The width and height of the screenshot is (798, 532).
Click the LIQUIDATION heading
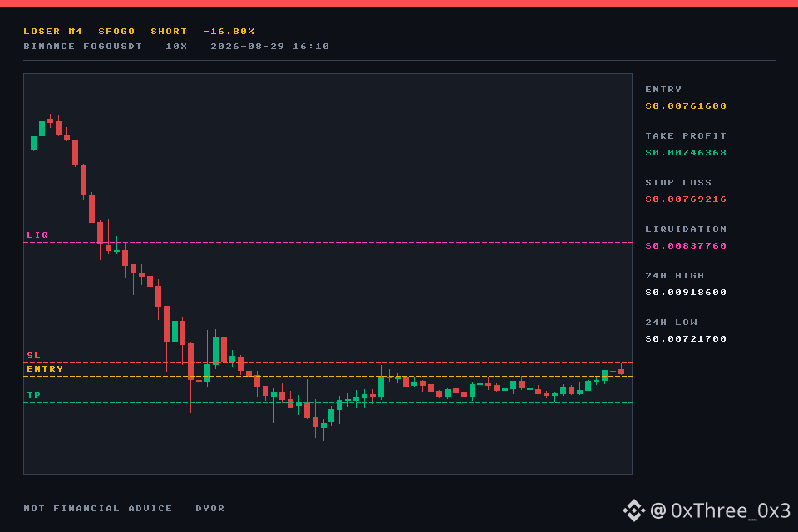click(686, 229)
